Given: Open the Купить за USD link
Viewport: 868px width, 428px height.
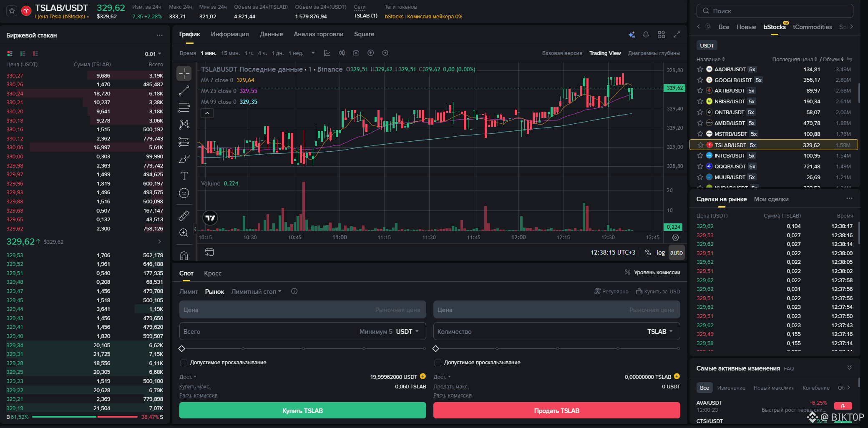Looking at the screenshot, I should (658, 292).
